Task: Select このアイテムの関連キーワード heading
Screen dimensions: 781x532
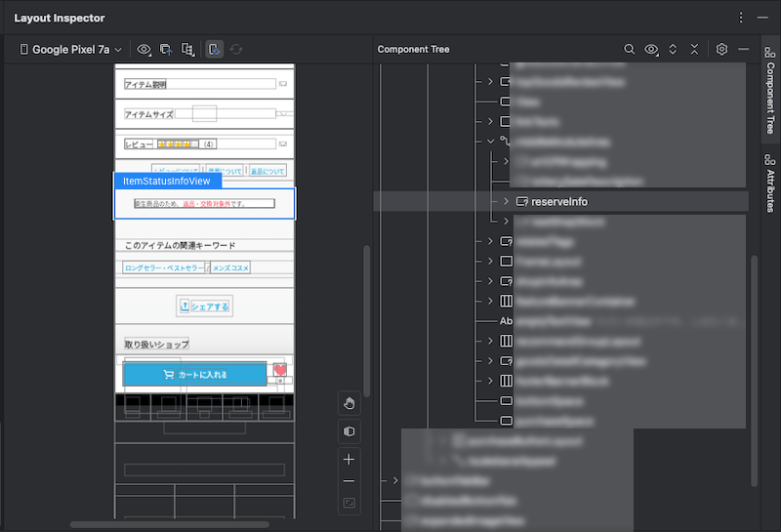Action: 180,246
